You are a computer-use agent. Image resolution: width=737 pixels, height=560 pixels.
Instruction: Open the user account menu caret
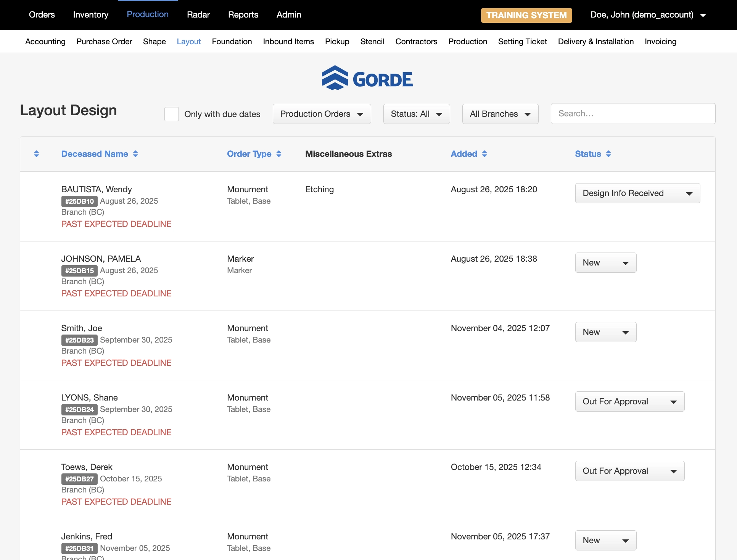point(703,15)
